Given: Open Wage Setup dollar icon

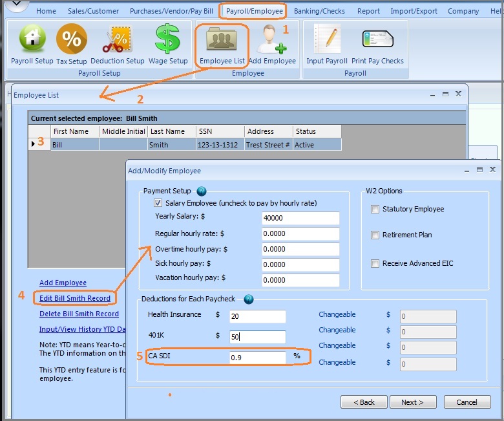Looking at the screenshot, I should (168, 39).
